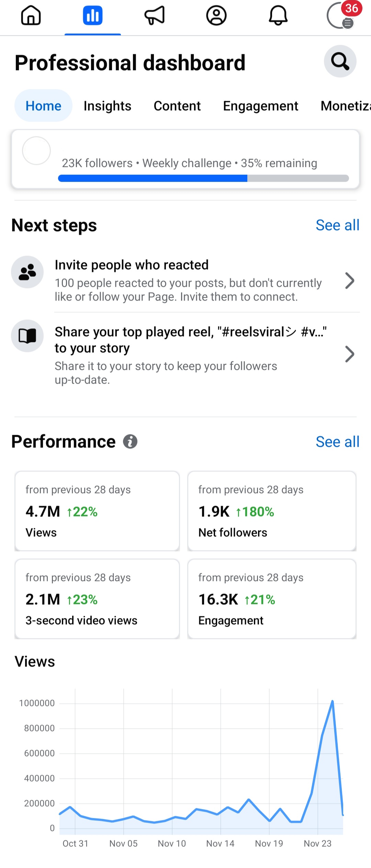Expand the Invite people who reacted chevron

pos(350,281)
